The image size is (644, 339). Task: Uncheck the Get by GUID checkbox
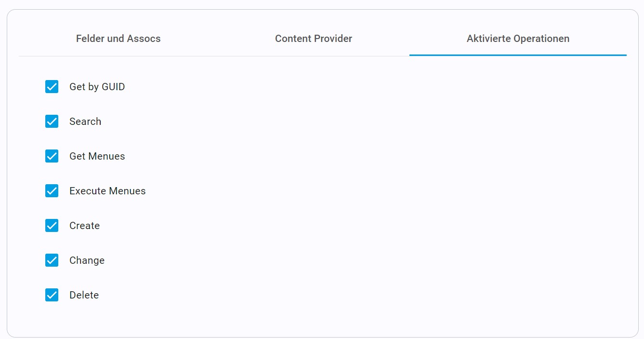(x=52, y=87)
